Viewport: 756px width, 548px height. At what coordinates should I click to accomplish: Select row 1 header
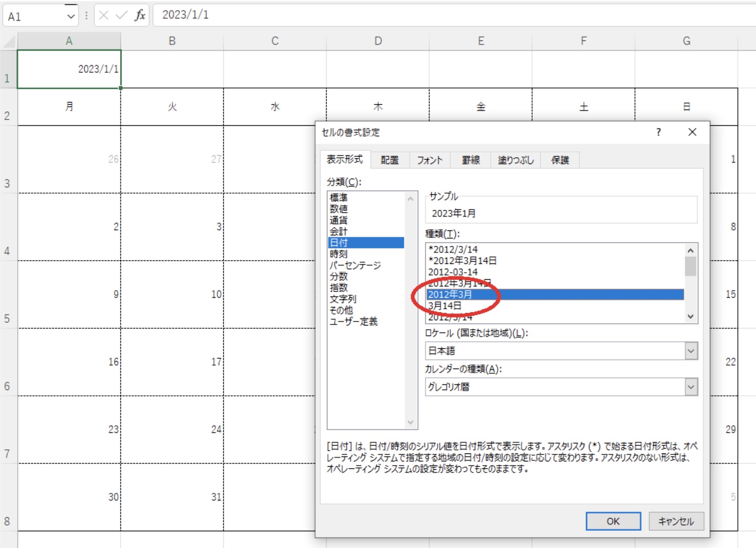coord(8,69)
